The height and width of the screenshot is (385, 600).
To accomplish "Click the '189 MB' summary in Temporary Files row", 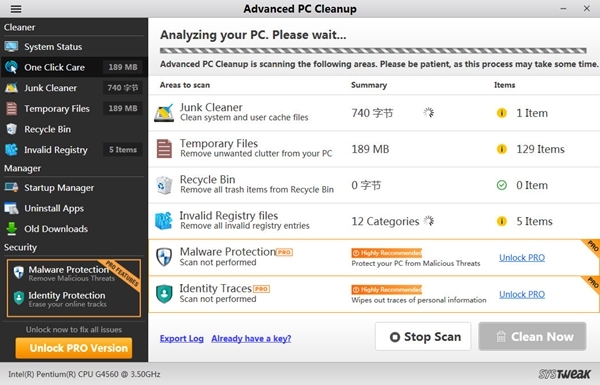I will (370, 149).
